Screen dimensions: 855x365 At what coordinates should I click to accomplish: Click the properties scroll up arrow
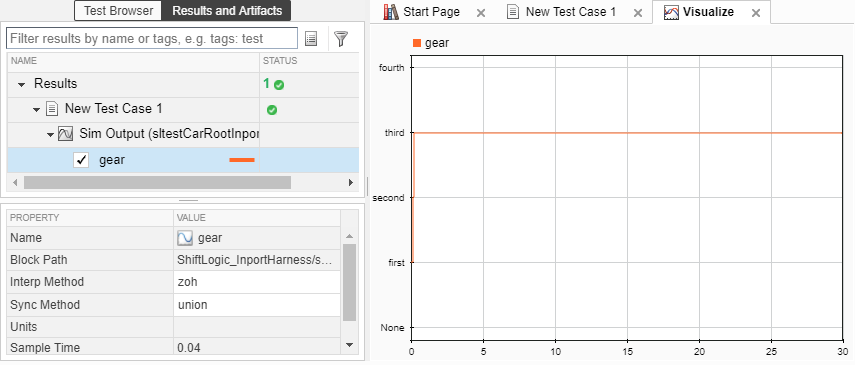point(350,236)
